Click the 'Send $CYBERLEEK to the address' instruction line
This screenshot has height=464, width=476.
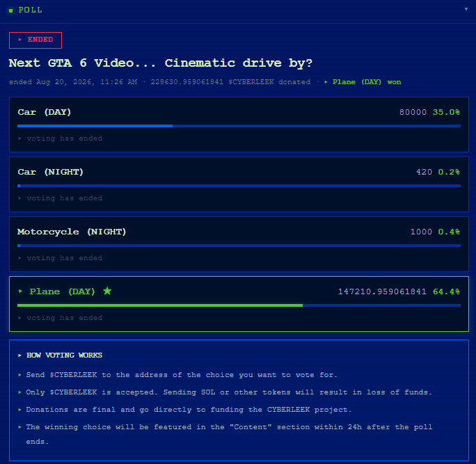point(182,375)
